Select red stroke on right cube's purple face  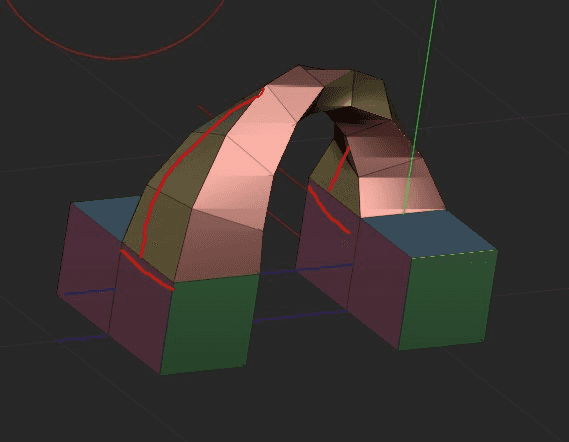[x=328, y=210]
